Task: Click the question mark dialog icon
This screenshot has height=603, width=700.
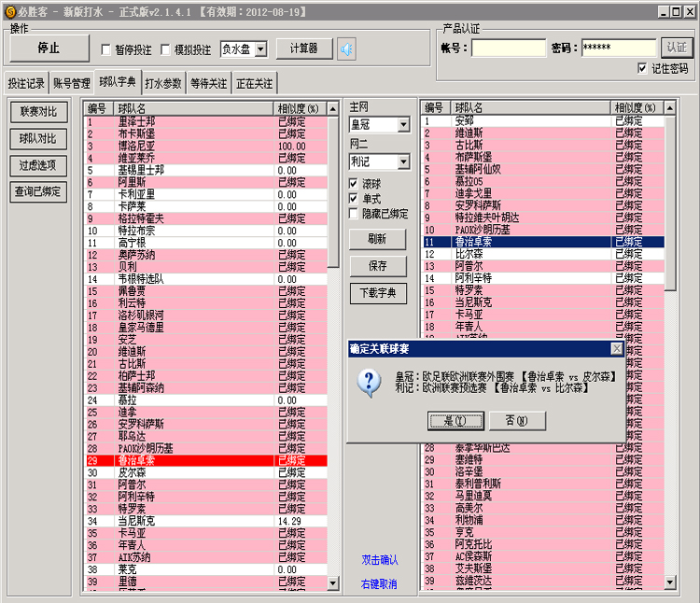Action: (x=371, y=381)
